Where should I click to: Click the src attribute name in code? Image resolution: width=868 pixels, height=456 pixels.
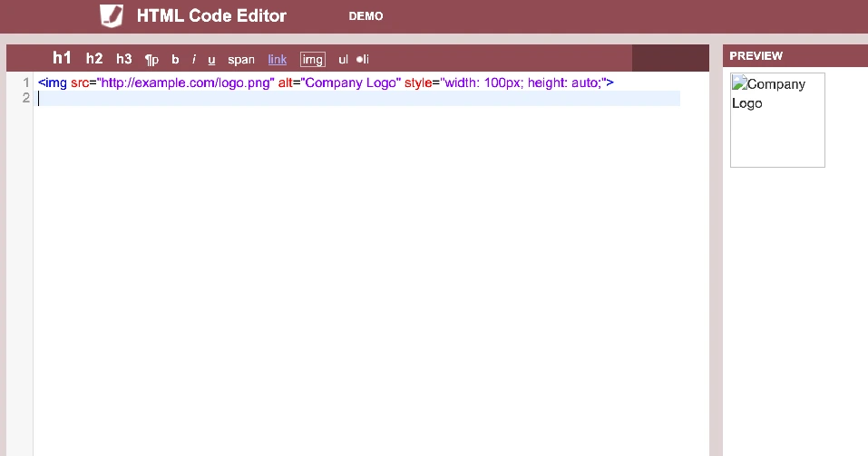80,82
